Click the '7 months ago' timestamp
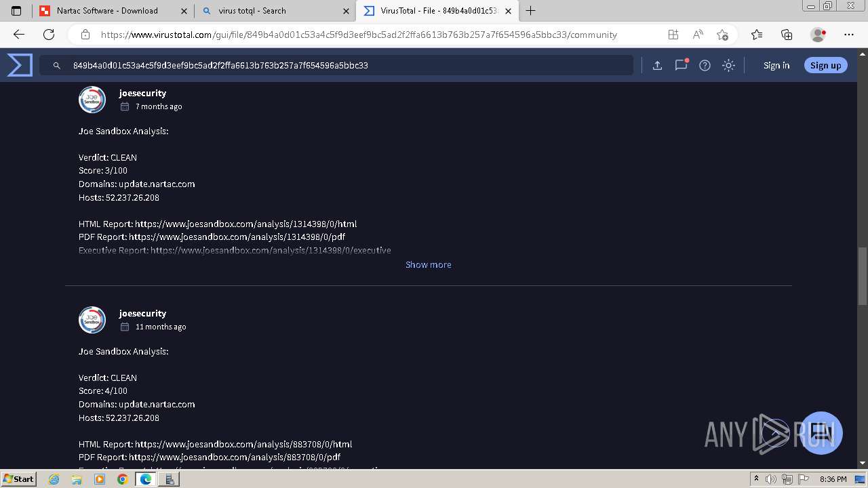 pyautogui.click(x=159, y=106)
